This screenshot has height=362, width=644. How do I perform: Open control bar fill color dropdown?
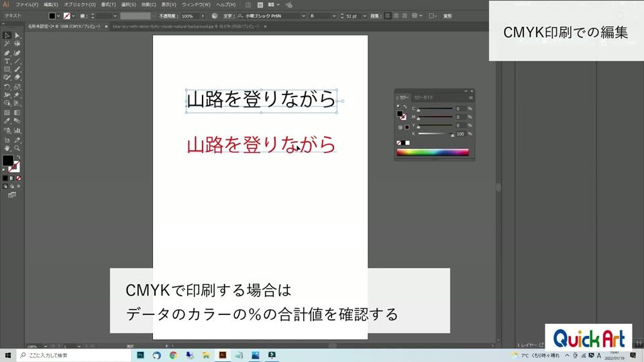pos(58,16)
